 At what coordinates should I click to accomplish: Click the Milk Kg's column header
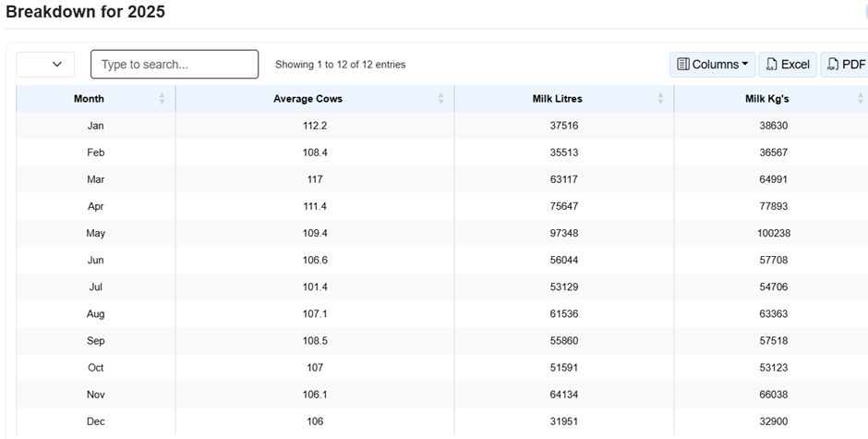766,99
